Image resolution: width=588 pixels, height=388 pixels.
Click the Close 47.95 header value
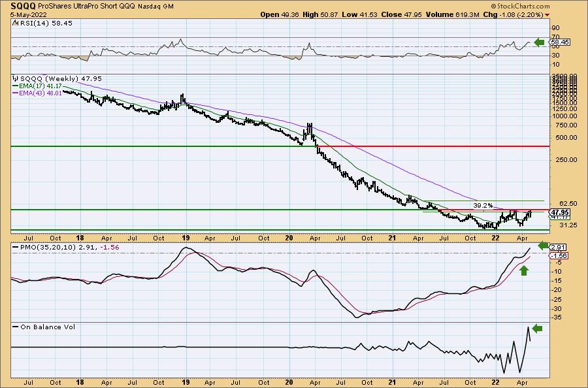(x=402, y=14)
